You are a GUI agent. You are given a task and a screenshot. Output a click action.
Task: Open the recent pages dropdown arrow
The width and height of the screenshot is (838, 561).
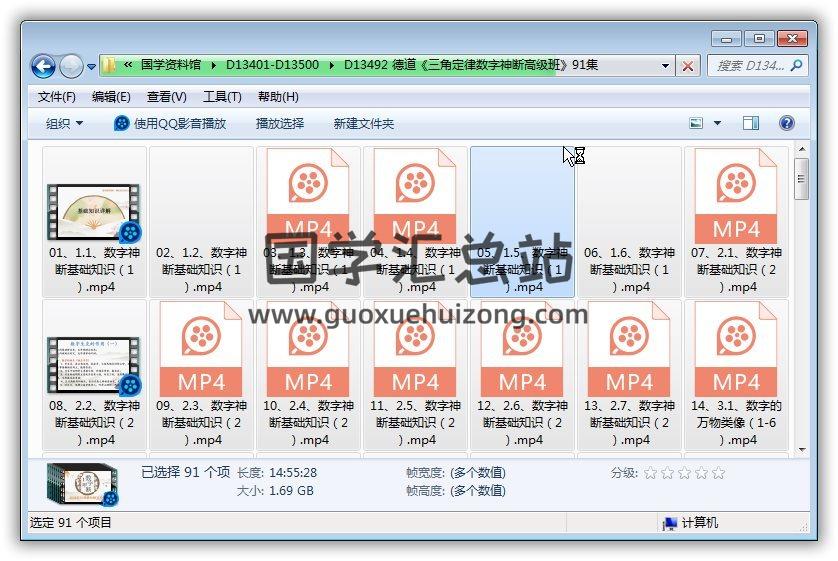[91, 67]
